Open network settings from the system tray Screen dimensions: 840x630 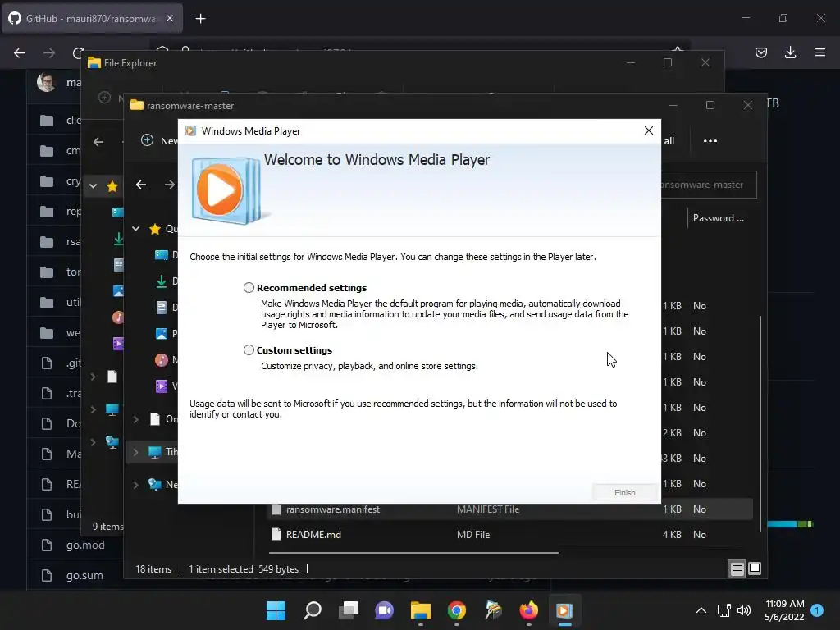click(x=724, y=610)
